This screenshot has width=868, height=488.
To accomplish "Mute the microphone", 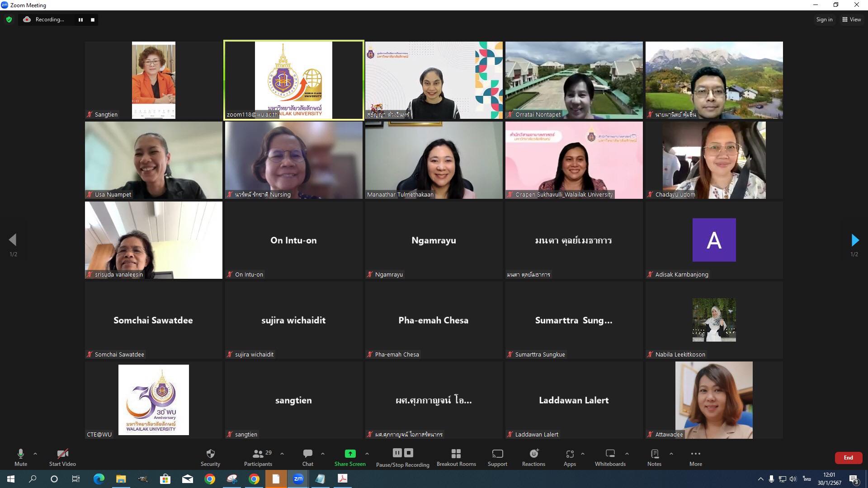I will (21, 457).
